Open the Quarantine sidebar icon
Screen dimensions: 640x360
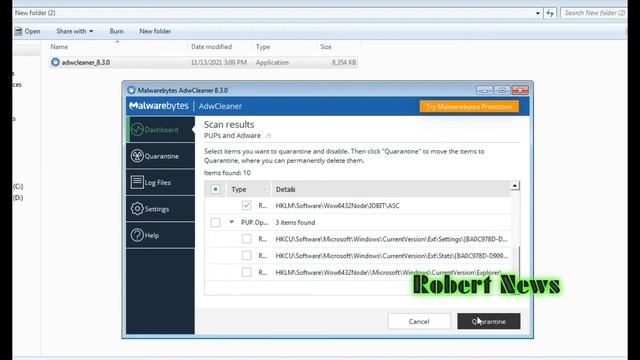[137, 156]
